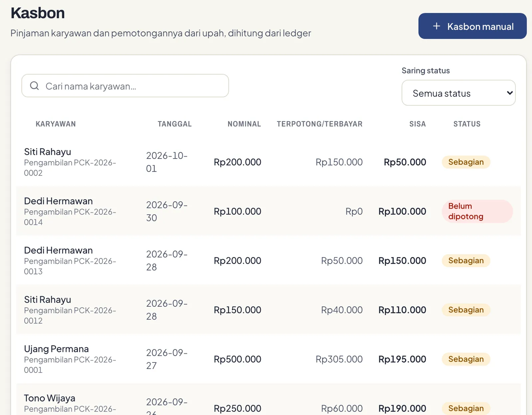Click date 2026-10-01 cell

pos(167,162)
